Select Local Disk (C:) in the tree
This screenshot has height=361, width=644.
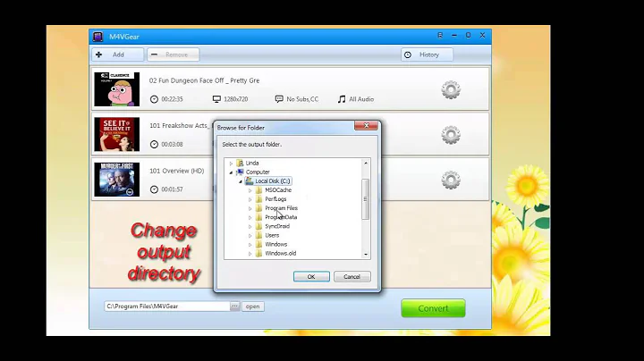point(272,180)
